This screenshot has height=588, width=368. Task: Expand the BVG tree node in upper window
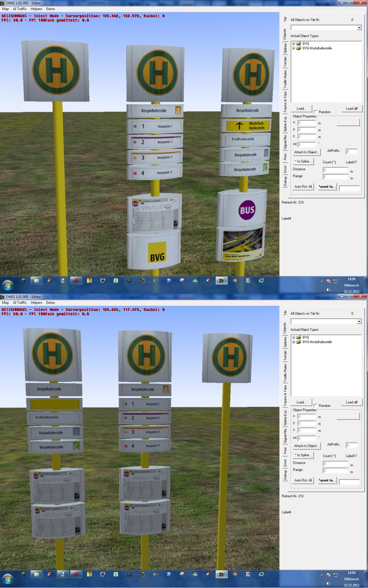click(x=294, y=44)
